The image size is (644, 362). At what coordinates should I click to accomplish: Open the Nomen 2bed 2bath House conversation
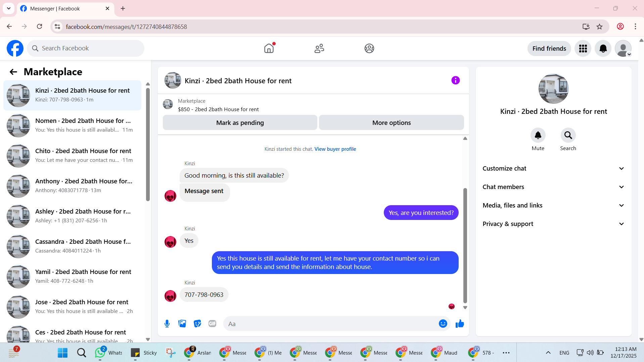[72, 125]
